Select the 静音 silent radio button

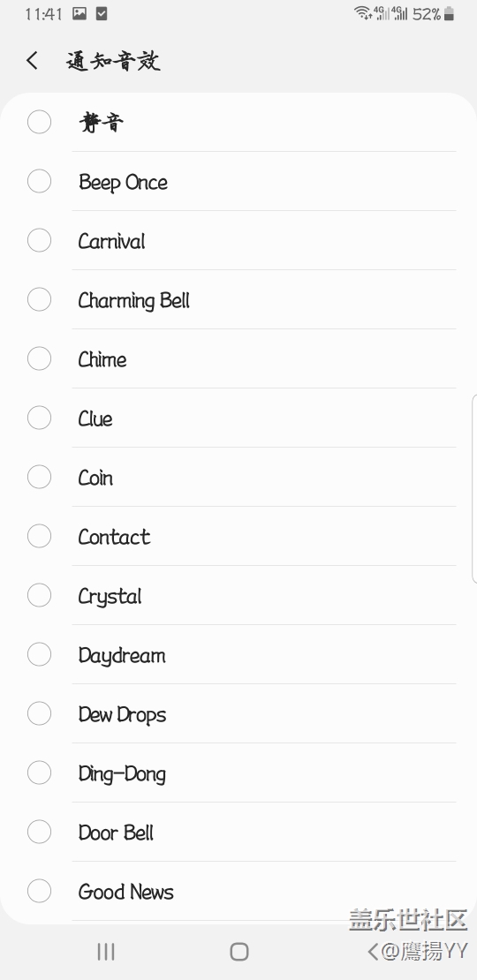pyautogui.click(x=40, y=122)
